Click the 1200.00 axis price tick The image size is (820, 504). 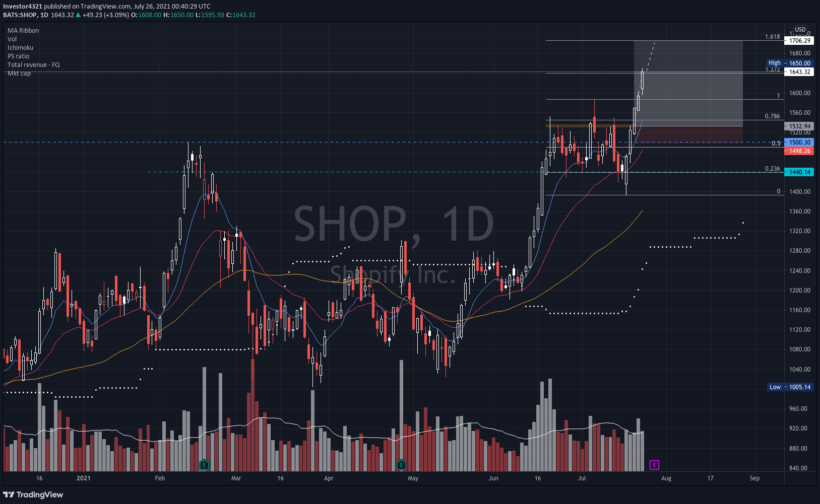tap(800, 291)
